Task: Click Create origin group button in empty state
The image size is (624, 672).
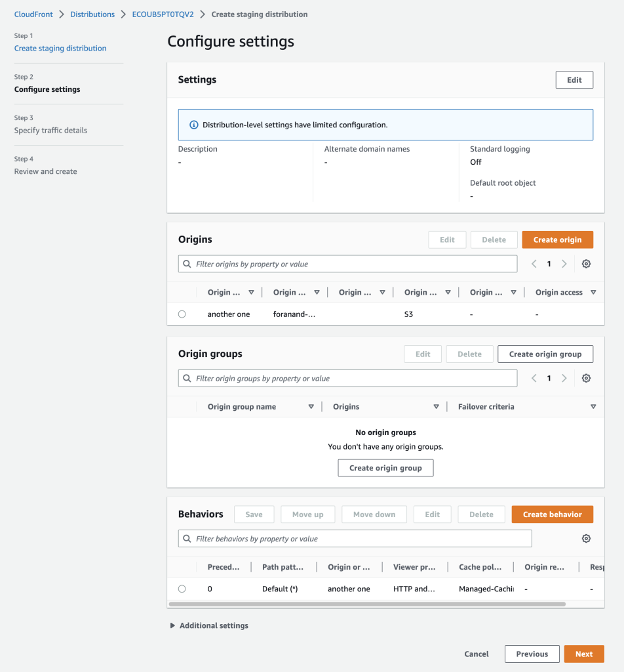Action: [x=385, y=468]
